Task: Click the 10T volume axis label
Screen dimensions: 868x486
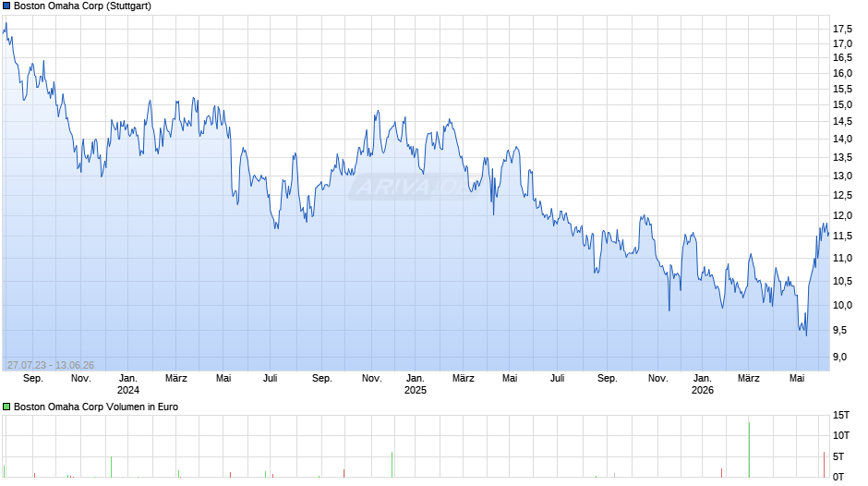Action: (841, 435)
